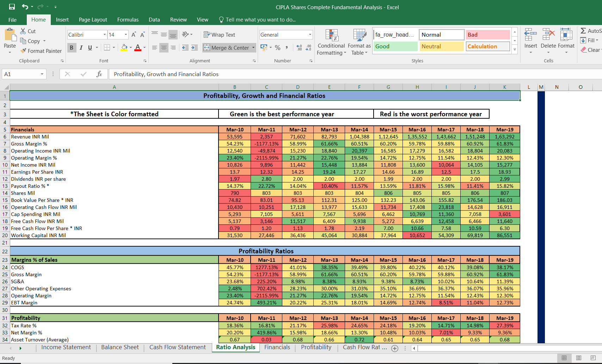The height and width of the screenshot is (364, 602).
Task: Toggle Underline formatting
Action: coord(91,48)
